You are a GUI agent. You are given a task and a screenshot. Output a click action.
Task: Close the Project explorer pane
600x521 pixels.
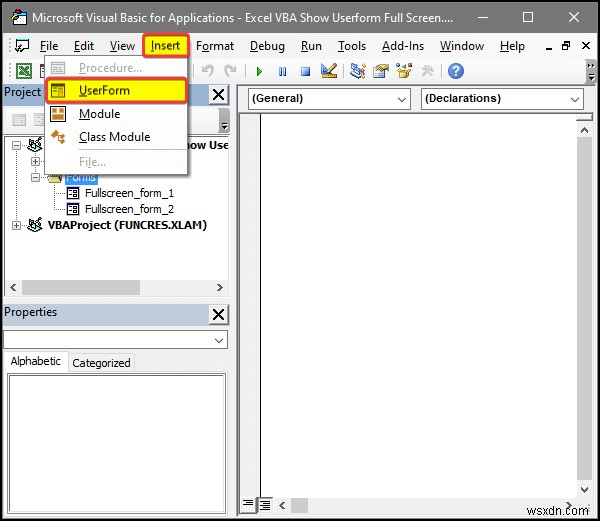click(218, 94)
